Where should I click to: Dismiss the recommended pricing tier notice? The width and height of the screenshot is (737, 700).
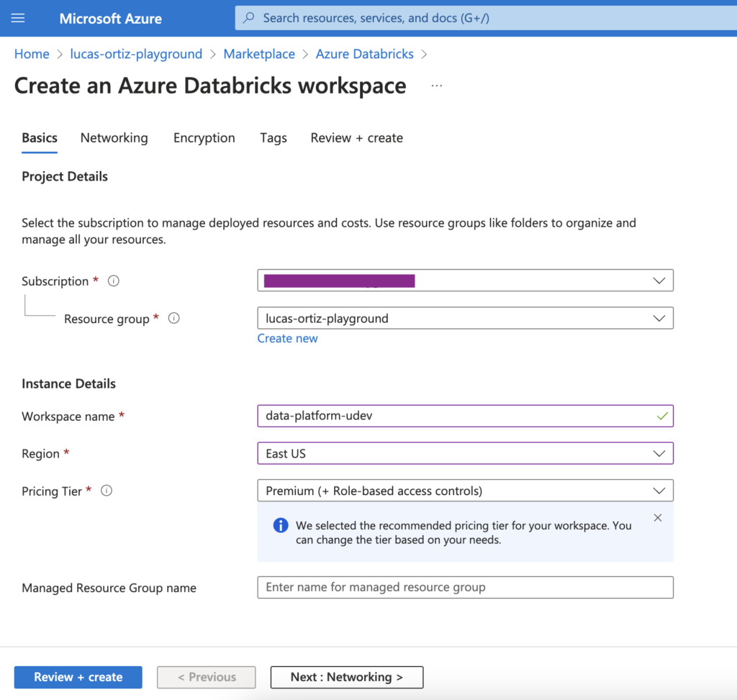658,518
